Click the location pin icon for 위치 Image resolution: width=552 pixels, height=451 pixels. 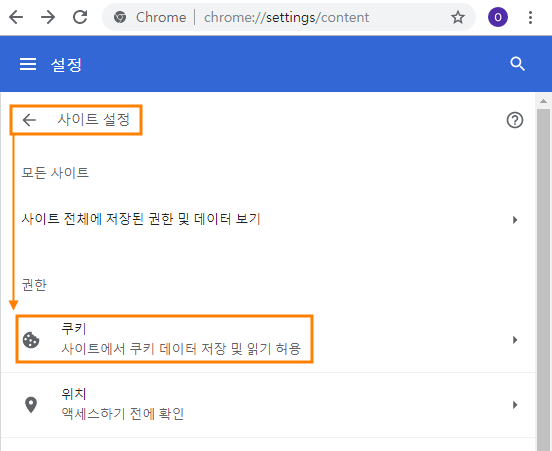31,405
